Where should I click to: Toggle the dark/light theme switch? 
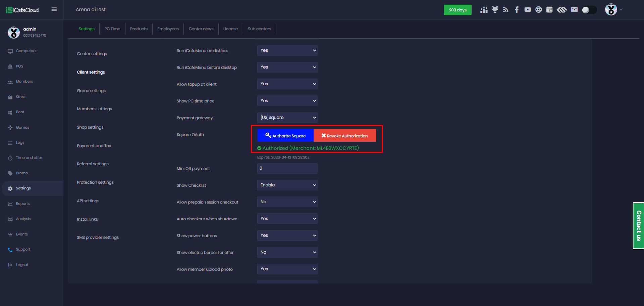[x=589, y=10]
